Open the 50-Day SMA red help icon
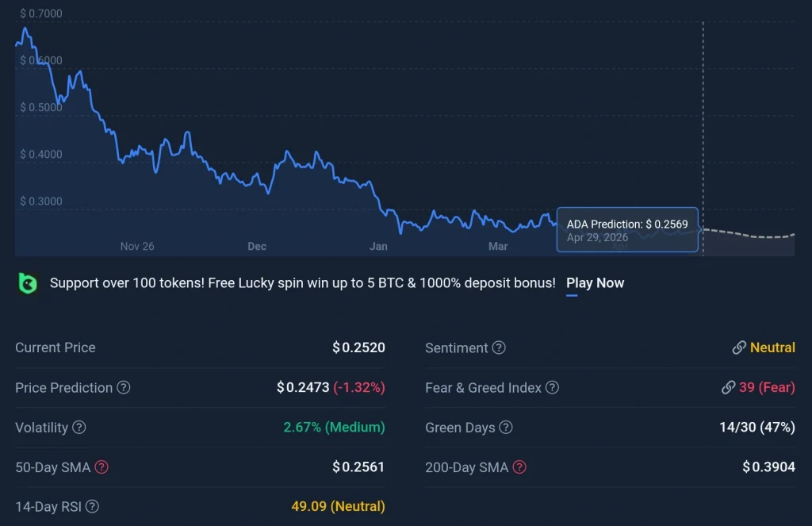This screenshot has width=812, height=526. 101,467
